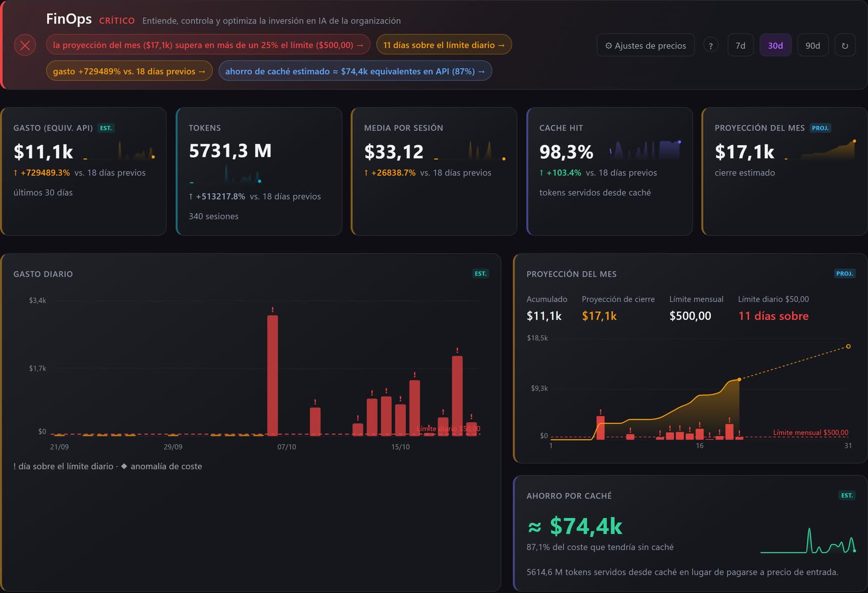Click the tallest red daily spend bar
The image size is (868, 593).
[272, 375]
